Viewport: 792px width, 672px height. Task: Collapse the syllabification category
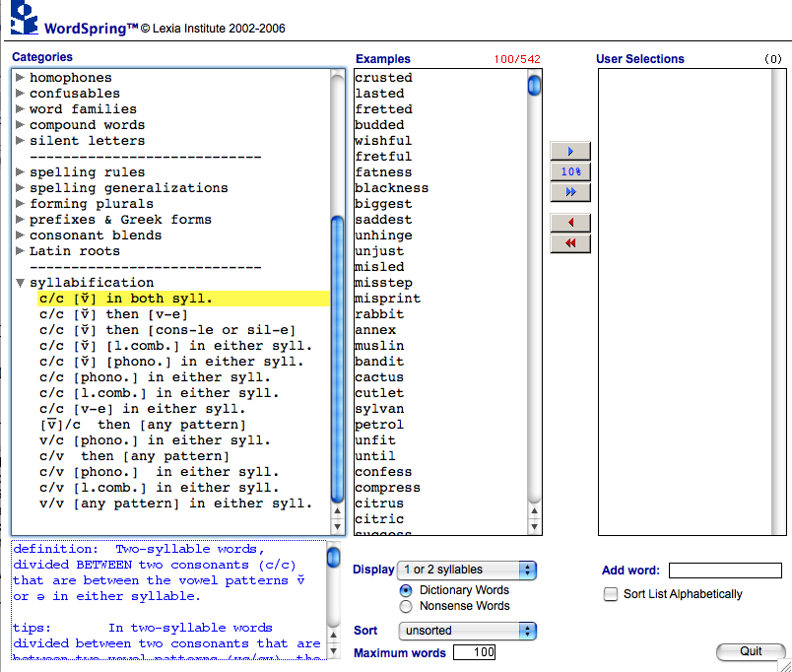tap(21, 283)
